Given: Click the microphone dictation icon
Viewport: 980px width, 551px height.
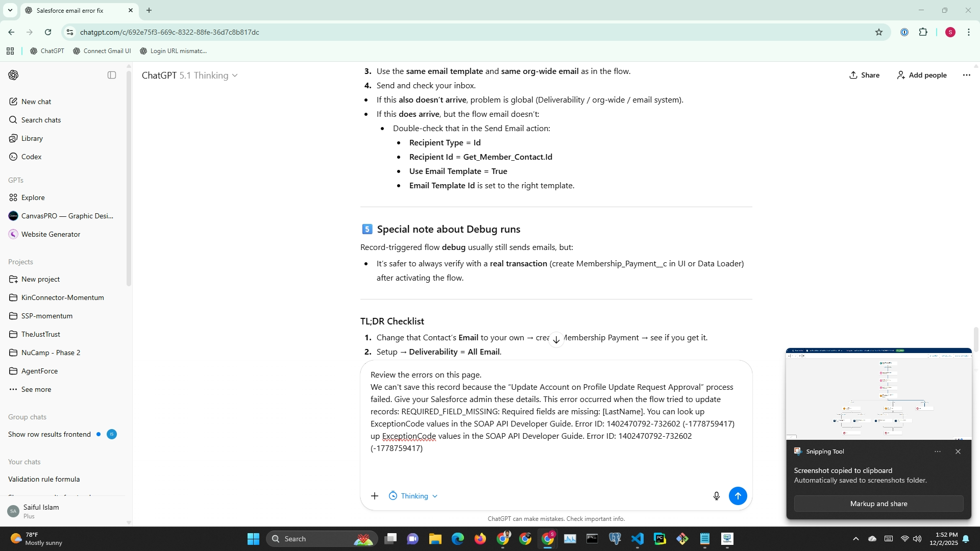Looking at the screenshot, I should pyautogui.click(x=716, y=496).
